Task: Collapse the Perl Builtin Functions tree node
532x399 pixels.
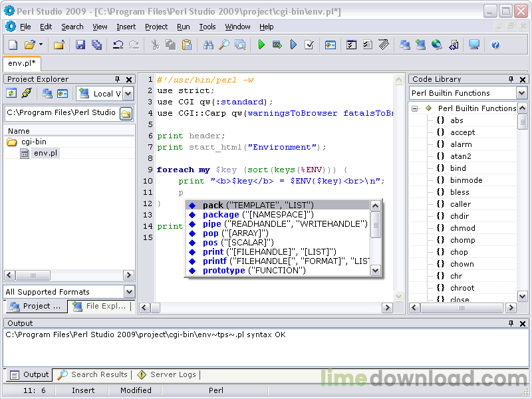Action: click(414, 108)
